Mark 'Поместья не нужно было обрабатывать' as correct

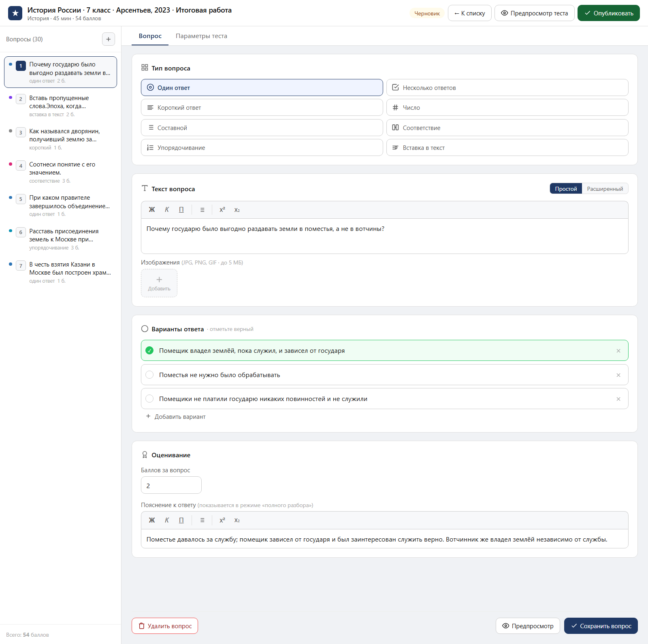[x=149, y=375]
